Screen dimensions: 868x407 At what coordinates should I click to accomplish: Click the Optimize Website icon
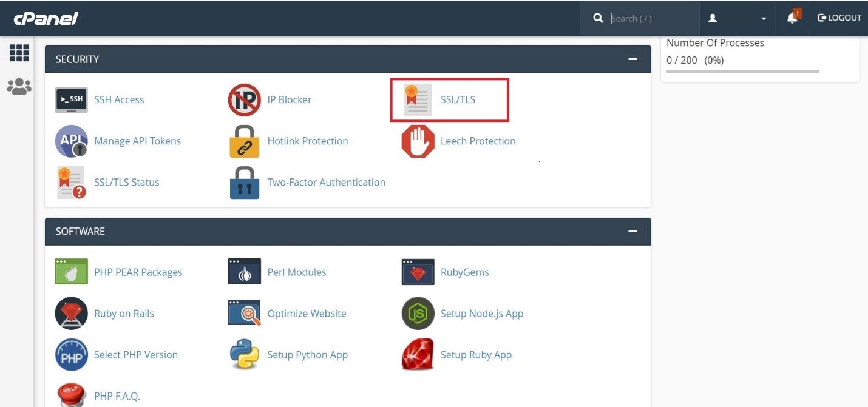[245, 313]
